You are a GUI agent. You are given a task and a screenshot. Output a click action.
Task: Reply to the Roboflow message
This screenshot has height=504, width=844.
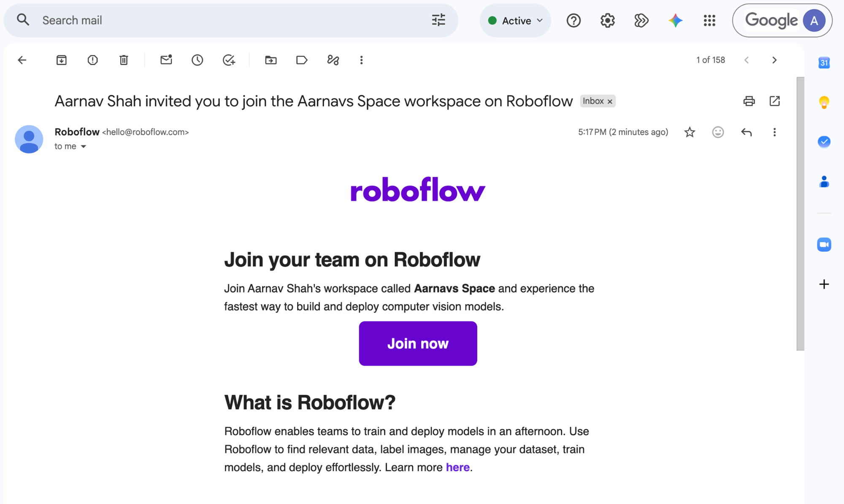pos(747,132)
